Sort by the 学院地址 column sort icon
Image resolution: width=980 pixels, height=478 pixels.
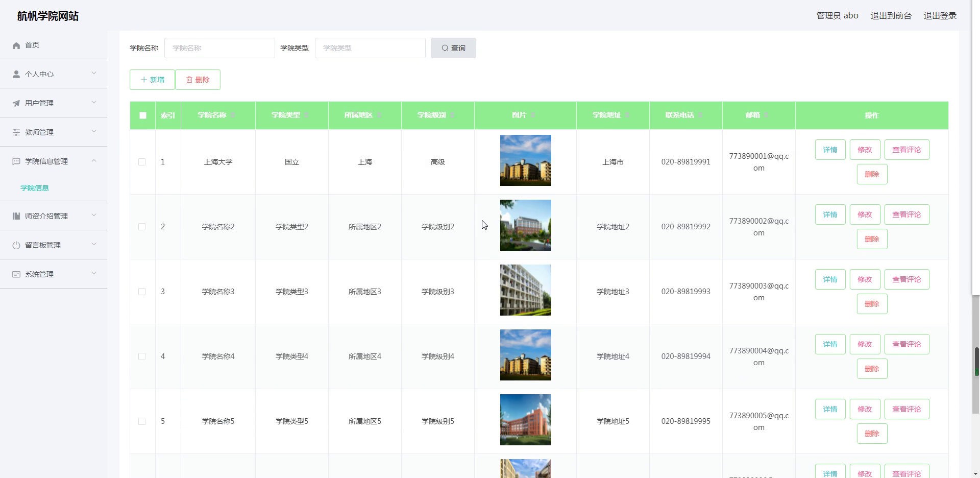point(627,115)
